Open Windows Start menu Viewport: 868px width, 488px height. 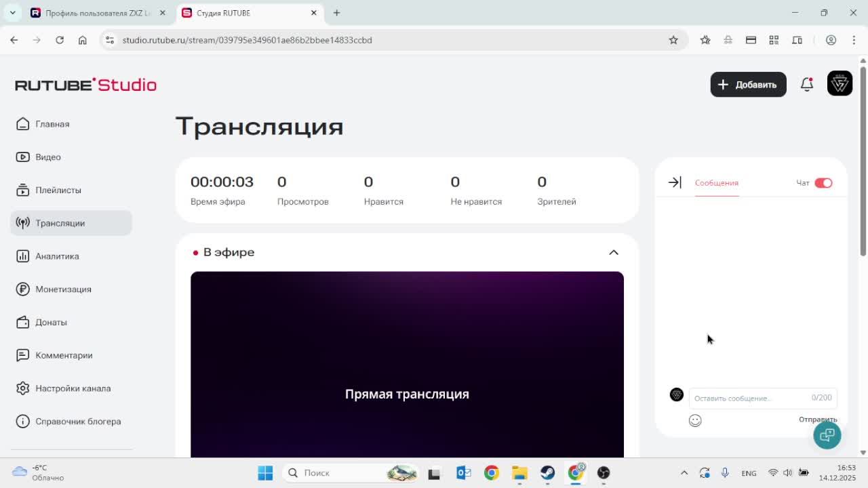point(265,472)
